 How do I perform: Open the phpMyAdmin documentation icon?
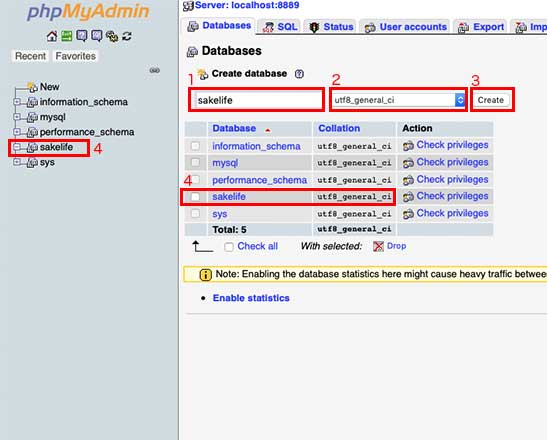click(x=82, y=36)
